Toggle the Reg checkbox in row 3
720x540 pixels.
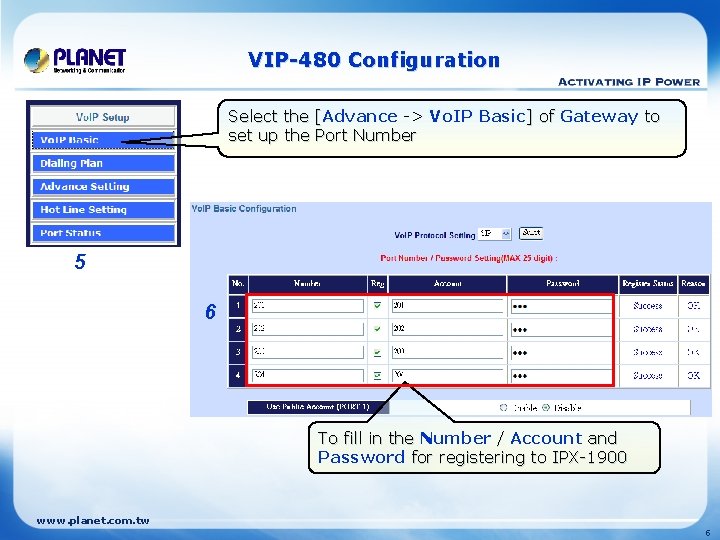pos(377,352)
